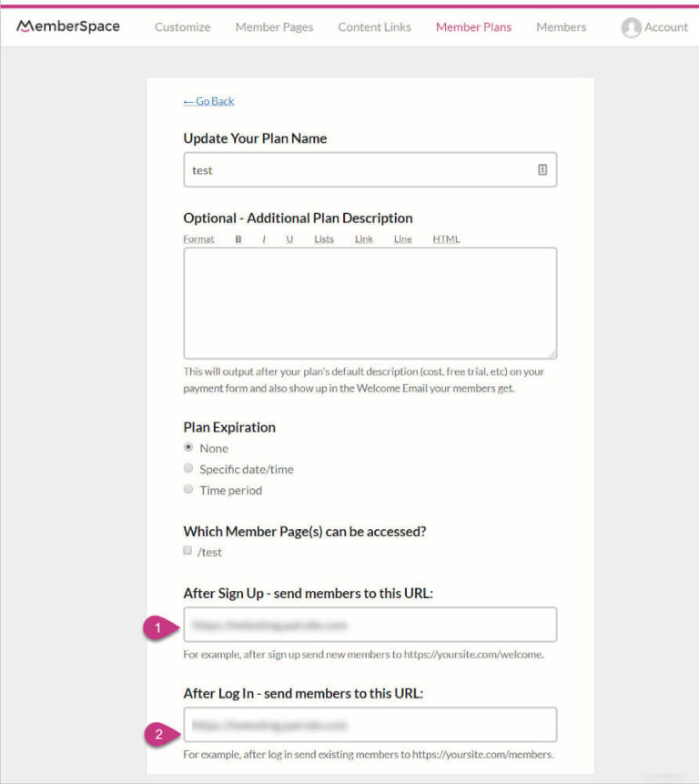699x784 pixels.
Task: Open the Member Pages section
Action: point(273,27)
